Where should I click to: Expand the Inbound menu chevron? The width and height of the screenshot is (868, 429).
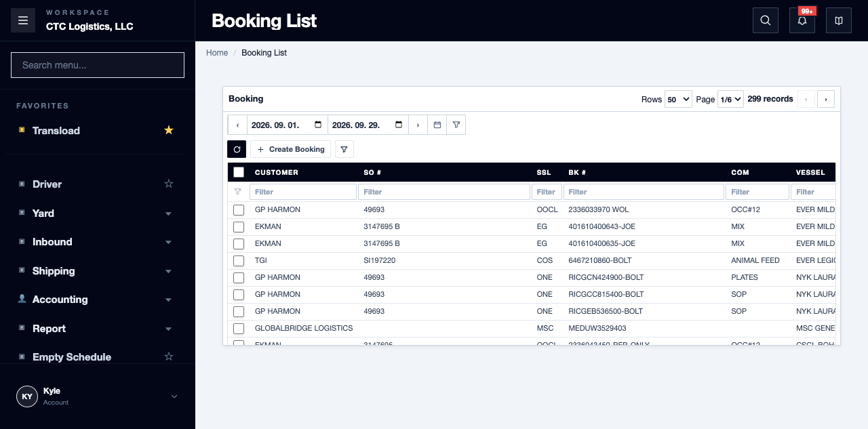tap(168, 242)
